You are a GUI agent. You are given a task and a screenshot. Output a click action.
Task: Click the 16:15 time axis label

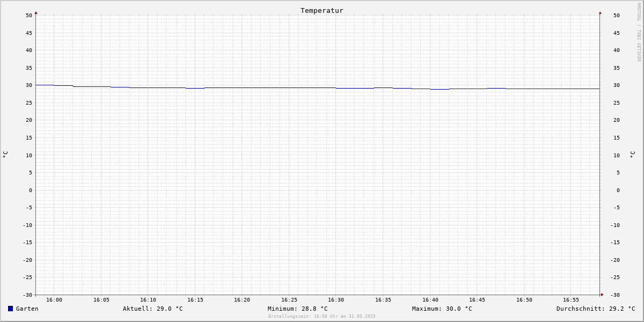coord(195,300)
